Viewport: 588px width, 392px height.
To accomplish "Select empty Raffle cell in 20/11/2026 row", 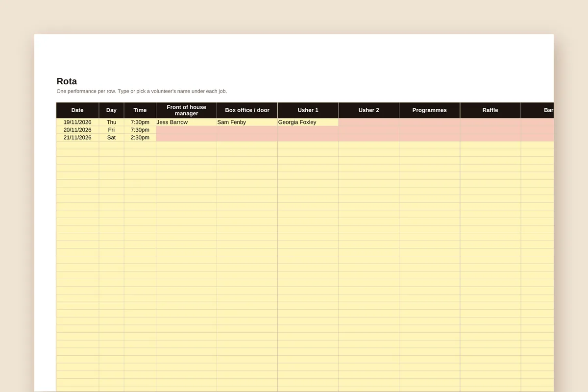I will [x=490, y=130].
